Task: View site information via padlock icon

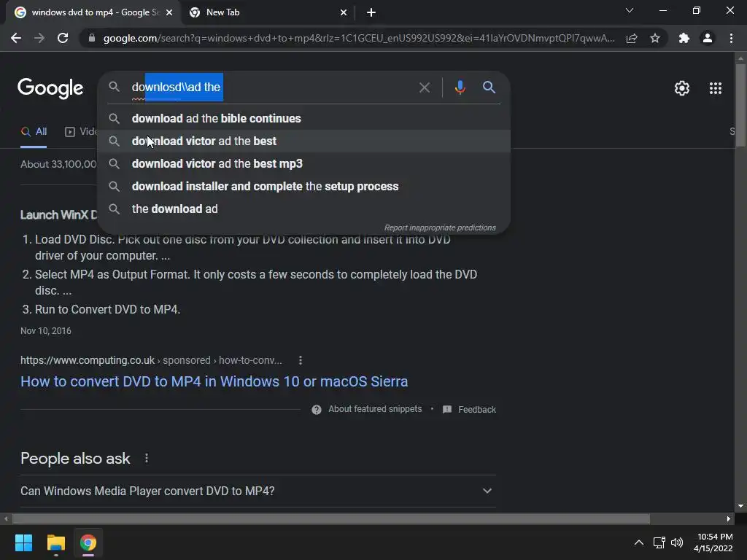Action: [92, 38]
